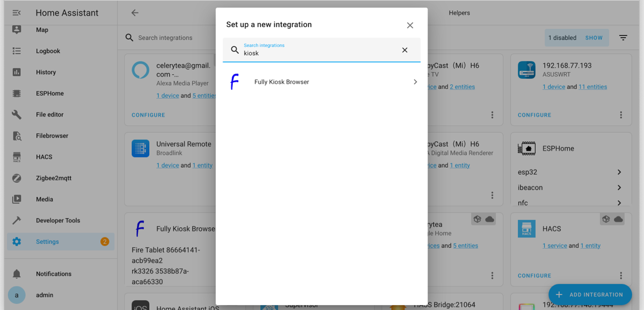Click the Settings gear icon
The image size is (644, 310).
point(17,242)
